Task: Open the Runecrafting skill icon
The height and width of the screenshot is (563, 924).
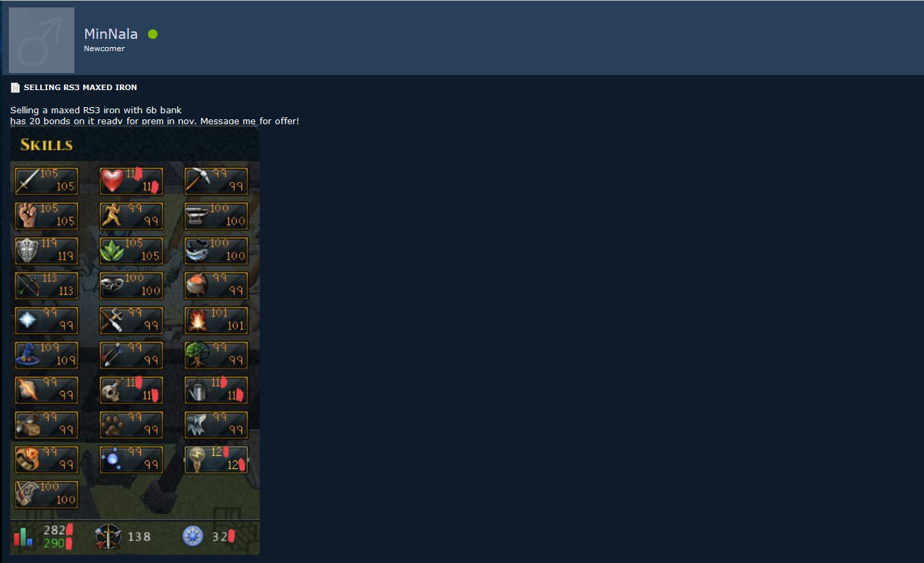Action: (29, 390)
